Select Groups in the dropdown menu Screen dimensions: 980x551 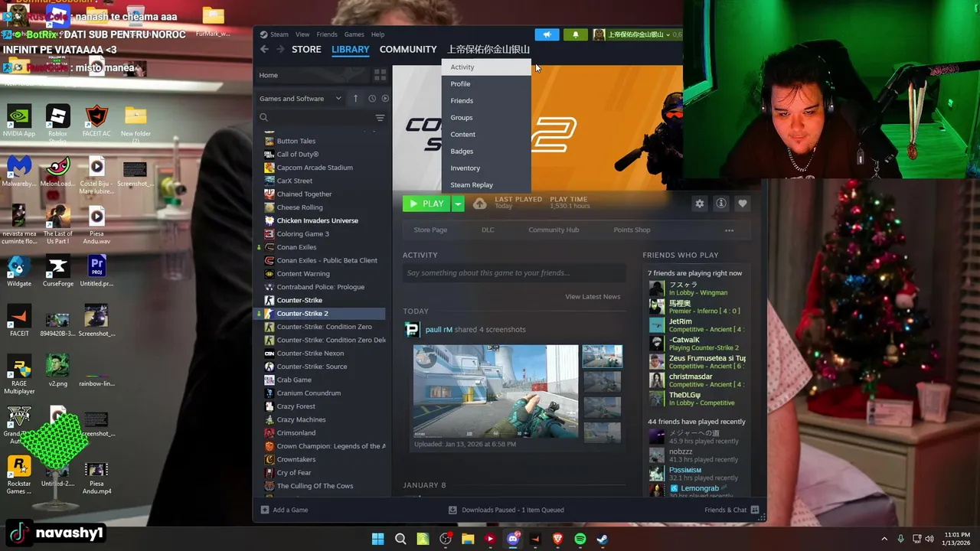coord(485,118)
